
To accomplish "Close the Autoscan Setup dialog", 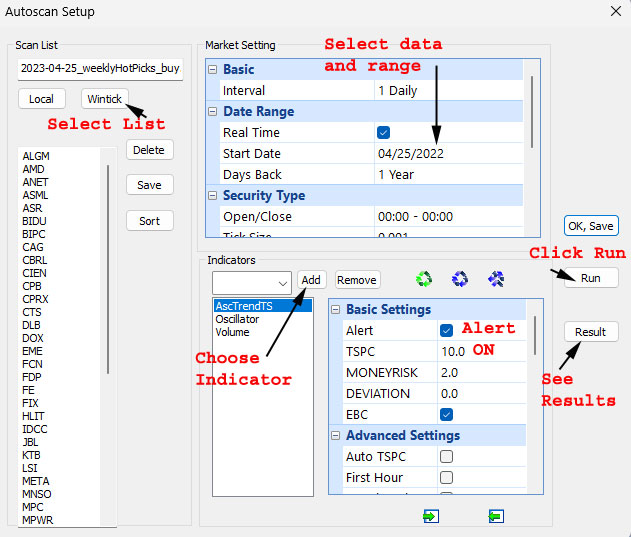I will pos(616,11).
